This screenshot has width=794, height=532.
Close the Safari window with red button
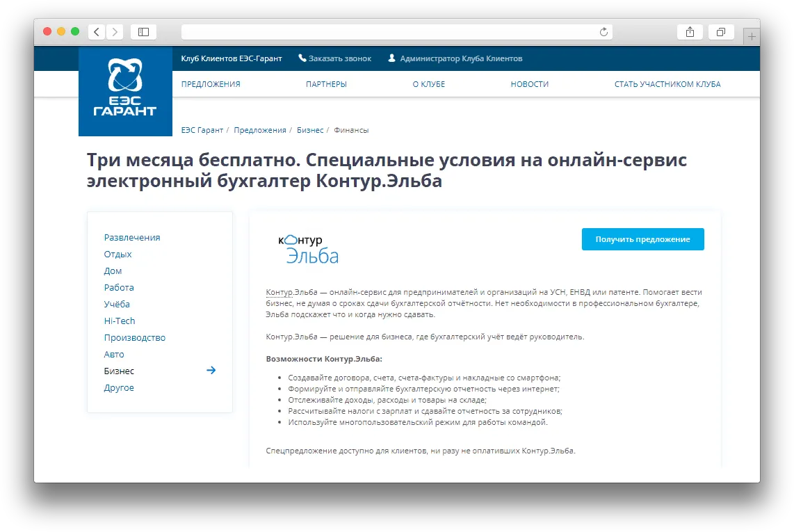[x=47, y=31]
